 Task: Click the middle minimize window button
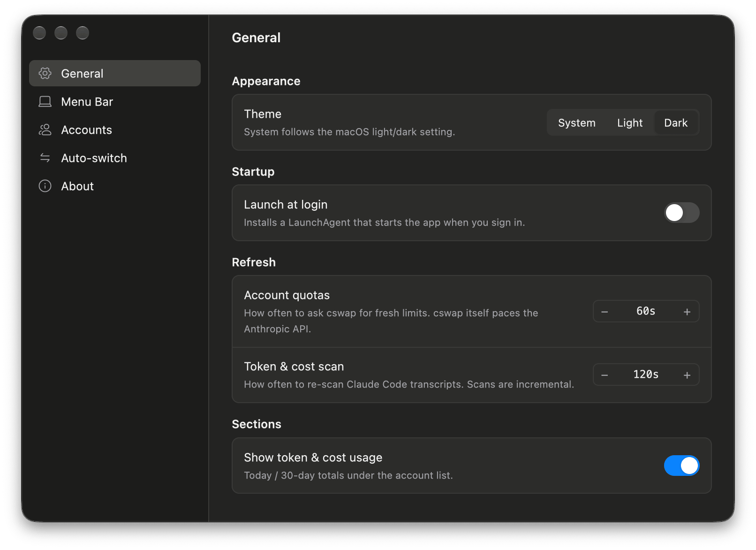coord(61,33)
